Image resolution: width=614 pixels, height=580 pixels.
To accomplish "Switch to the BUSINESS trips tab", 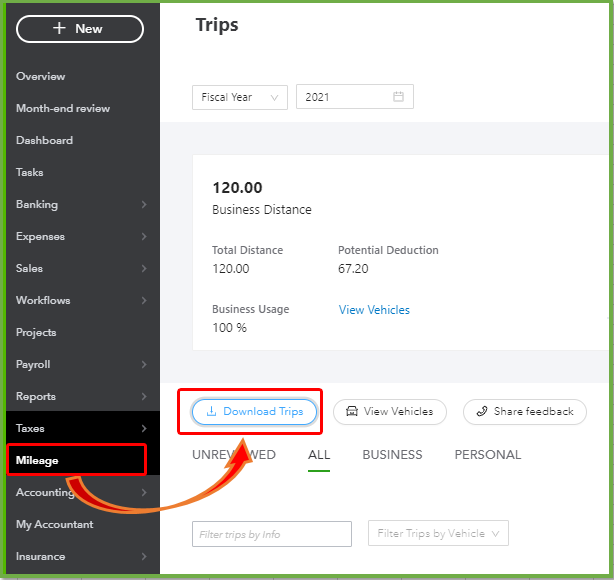I will [392, 455].
